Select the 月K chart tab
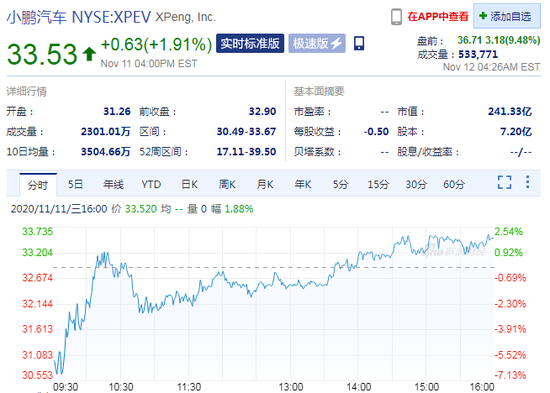This screenshot has height=393, width=550. 265,184
